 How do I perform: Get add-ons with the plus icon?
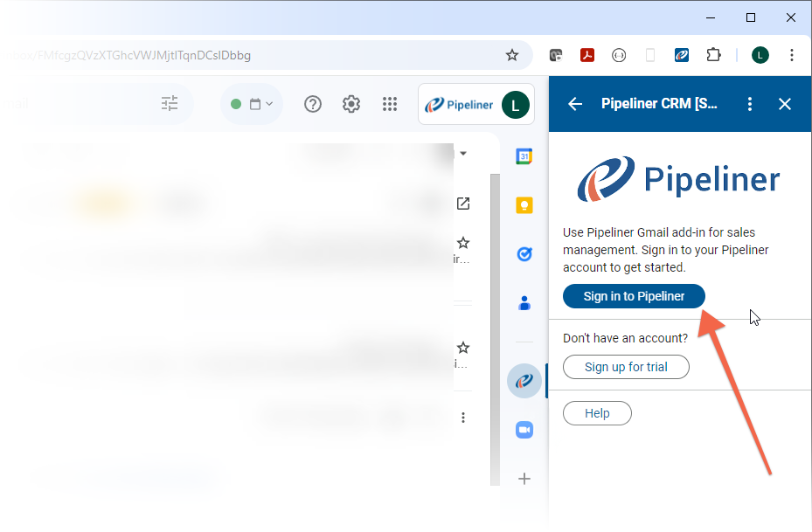click(x=524, y=479)
